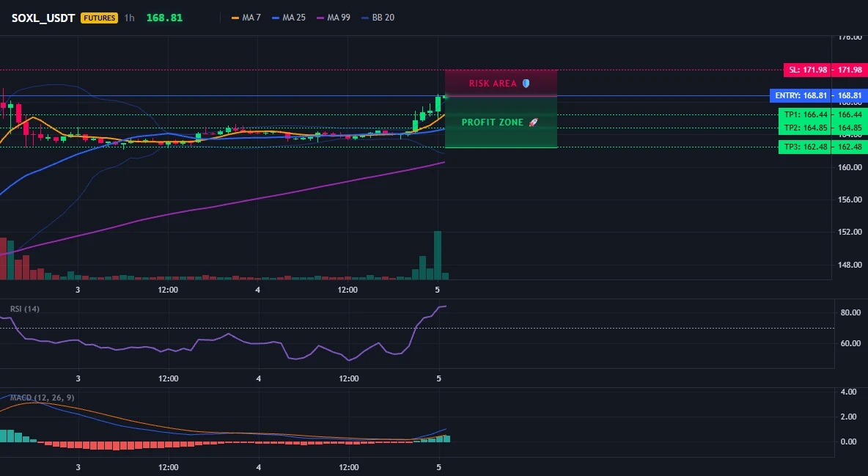Click the shield icon in the risk area
Viewport: 868px width, 476px height.
point(526,84)
